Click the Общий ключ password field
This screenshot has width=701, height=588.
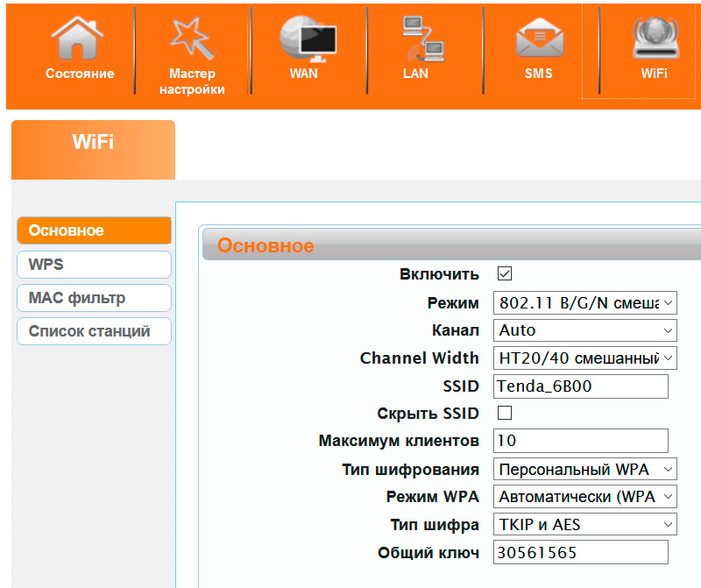click(580, 552)
